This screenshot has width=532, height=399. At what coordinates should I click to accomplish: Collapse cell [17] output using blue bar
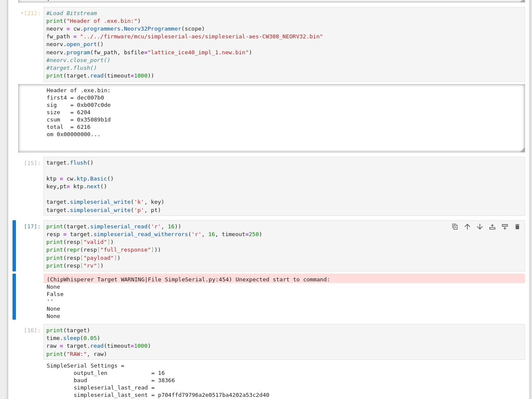point(14,296)
